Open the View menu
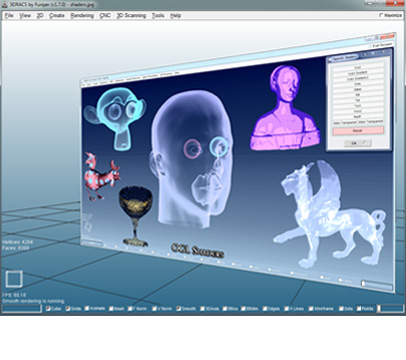This screenshot has width=406, height=360. click(25, 15)
